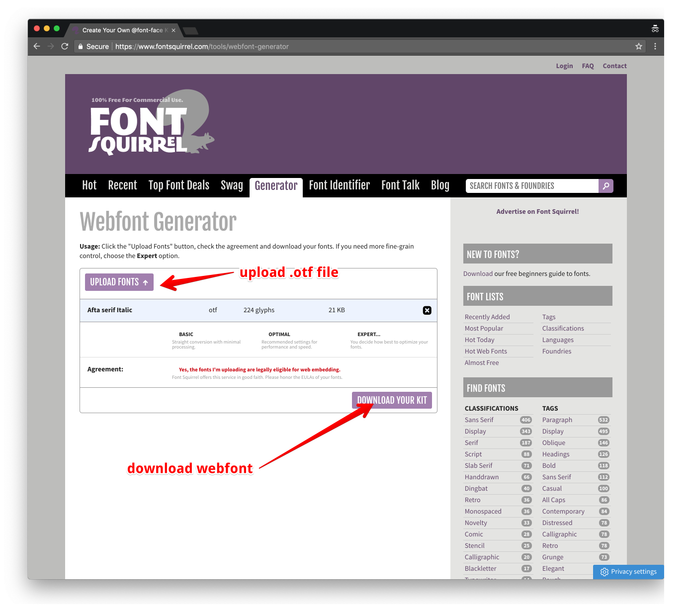The image size is (692, 616).
Task: Open the Hot Web Fonts list
Action: (486, 352)
